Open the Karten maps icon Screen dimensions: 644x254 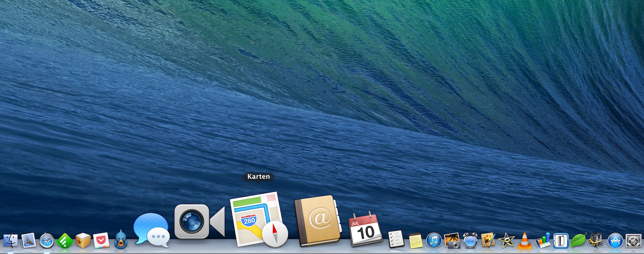(x=259, y=219)
